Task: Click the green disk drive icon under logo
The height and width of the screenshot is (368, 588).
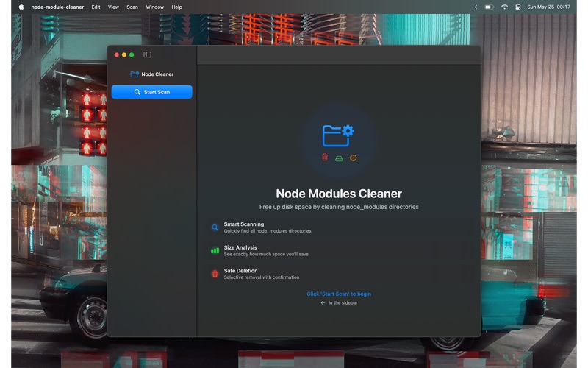Action: 339,158
